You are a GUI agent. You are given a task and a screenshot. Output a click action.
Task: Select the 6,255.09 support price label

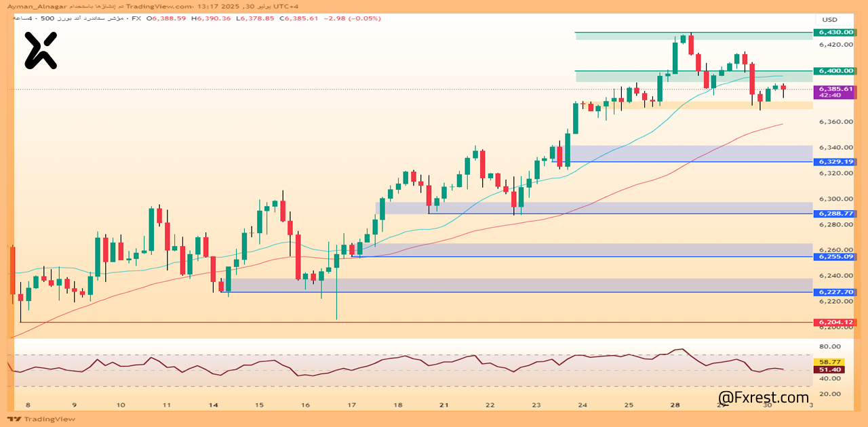pyautogui.click(x=835, y=257)
